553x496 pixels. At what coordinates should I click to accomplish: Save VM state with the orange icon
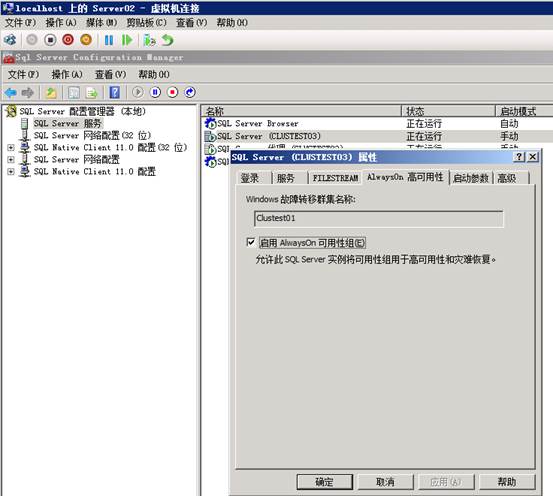pos(86,40)
